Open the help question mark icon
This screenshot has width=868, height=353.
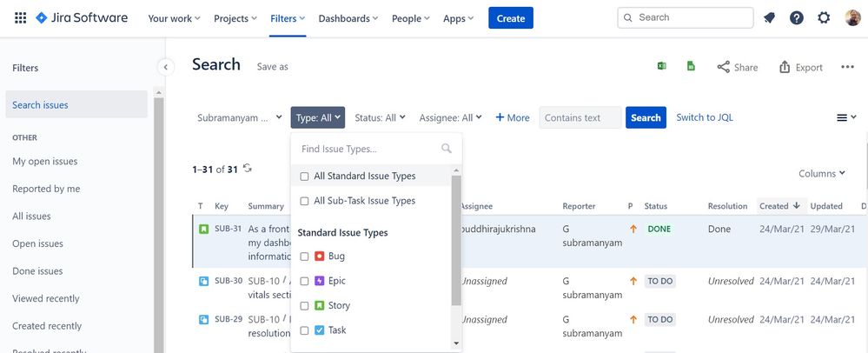coord(797,18)
